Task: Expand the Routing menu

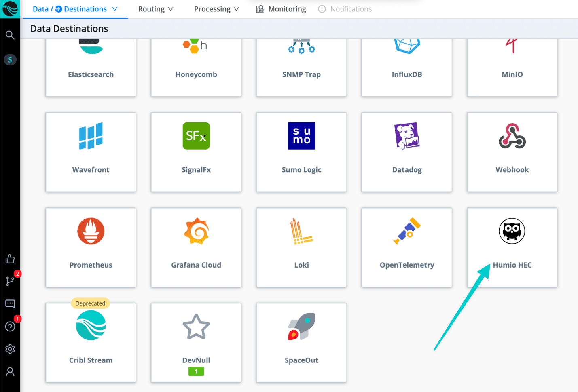Action: point(156,9)
